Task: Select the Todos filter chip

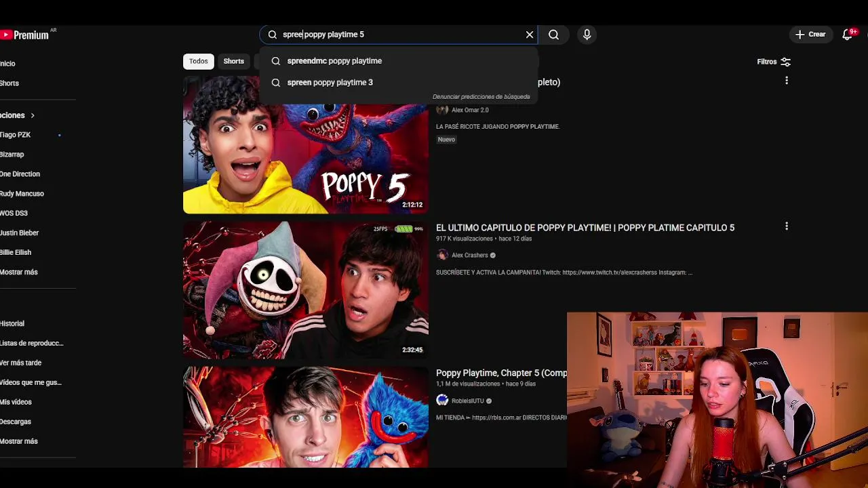Action: click(x=198, y=61)
